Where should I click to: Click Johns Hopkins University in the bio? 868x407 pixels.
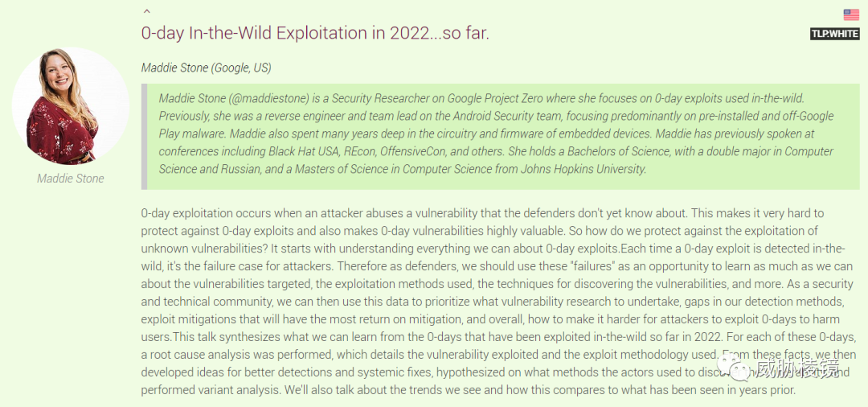[583, 170]
